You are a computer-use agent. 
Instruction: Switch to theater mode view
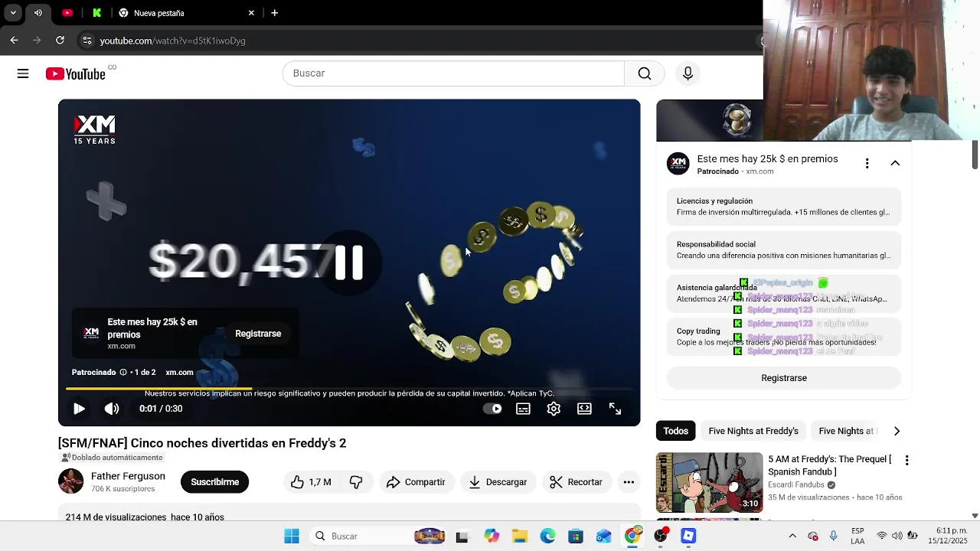click(584, 409)
